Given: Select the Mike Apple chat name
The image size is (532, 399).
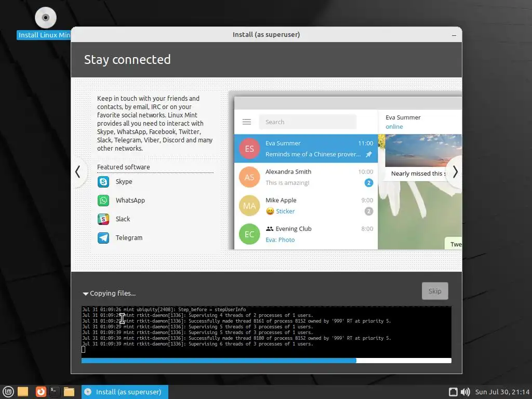Looking at the screenshot, I should 281,200.
